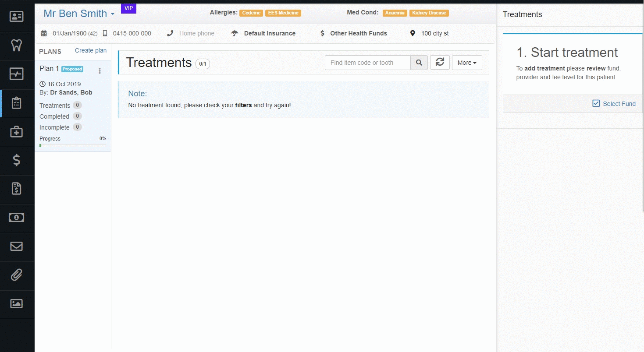The height and width of the screenshot is (352, 644).
Task: Click the Plan 1 progress bar
Action: point(73,145)
